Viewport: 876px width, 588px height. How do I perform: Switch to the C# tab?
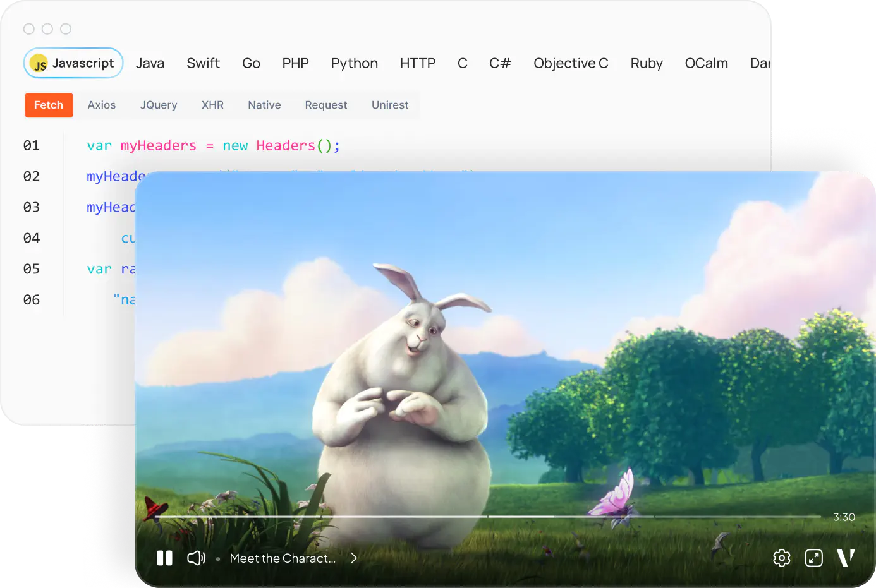pos(500,63)
